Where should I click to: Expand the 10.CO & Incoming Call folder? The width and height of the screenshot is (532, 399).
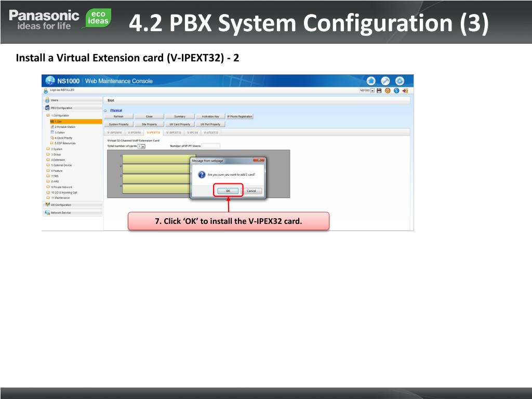48,192
